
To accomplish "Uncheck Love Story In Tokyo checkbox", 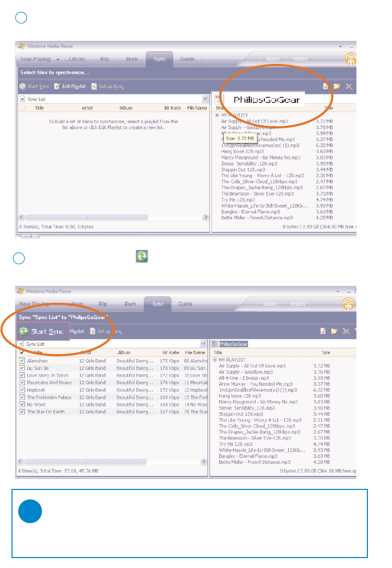I will pyautogui.click(x=22, y=375).
